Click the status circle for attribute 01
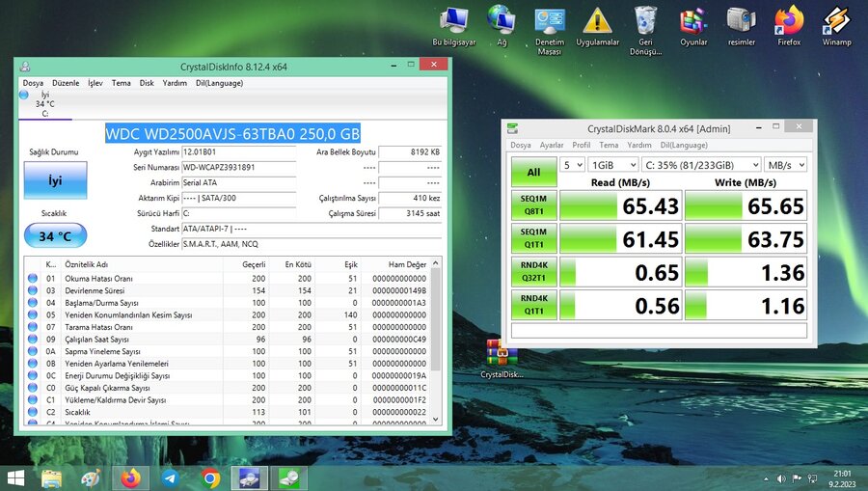The height and width of the screenshot is (491, 868). 33,279
